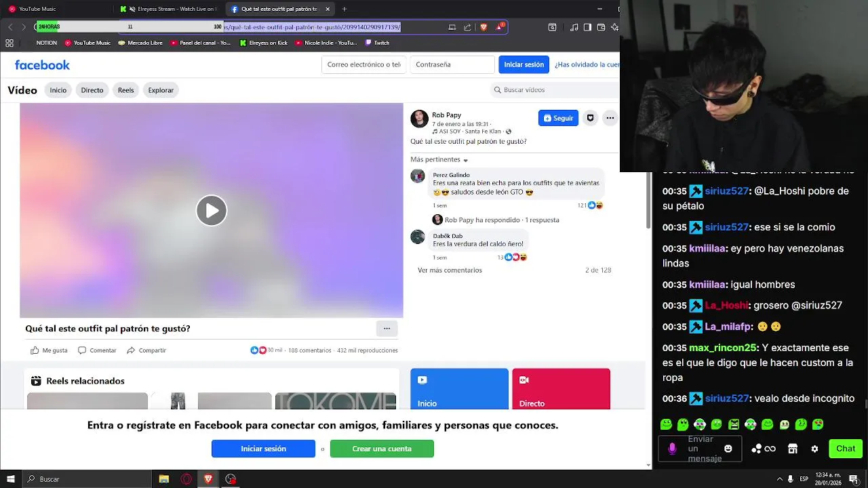Click the Seguir button for Rob Papy
The height and width of the screenshot is (488, 868).
(558, 118)
